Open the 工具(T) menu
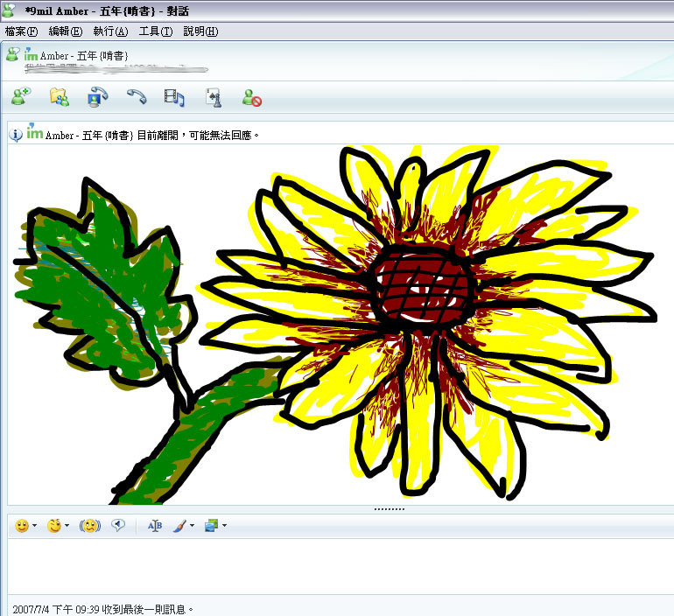 (155, 31)
